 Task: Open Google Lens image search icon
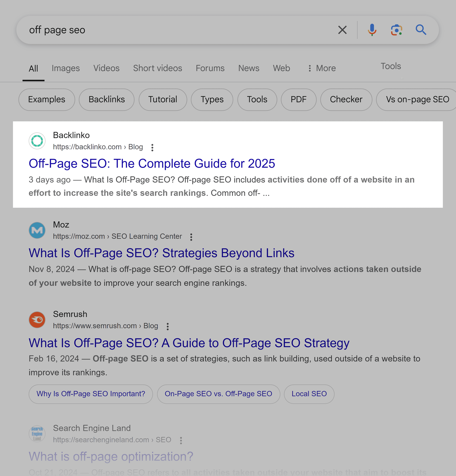pyautogui.click(x=397, y=30)
